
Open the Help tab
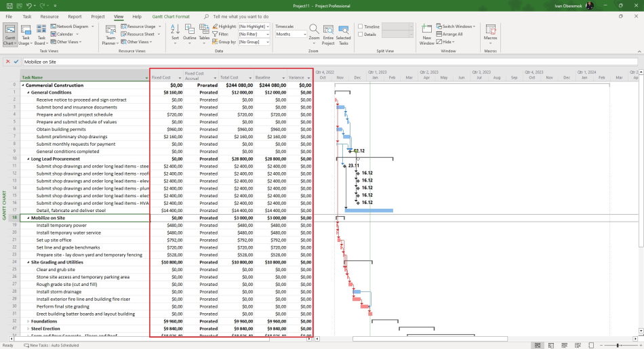[137, 17]
